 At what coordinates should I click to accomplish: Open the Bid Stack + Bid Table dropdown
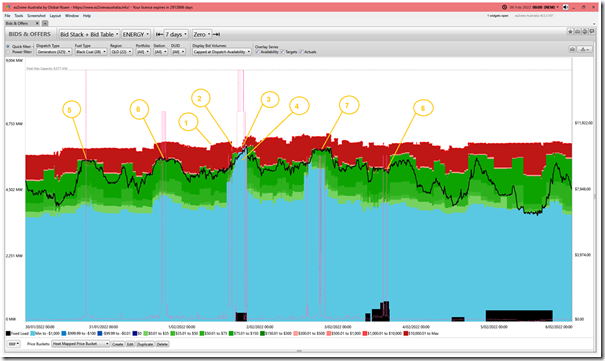89,34
